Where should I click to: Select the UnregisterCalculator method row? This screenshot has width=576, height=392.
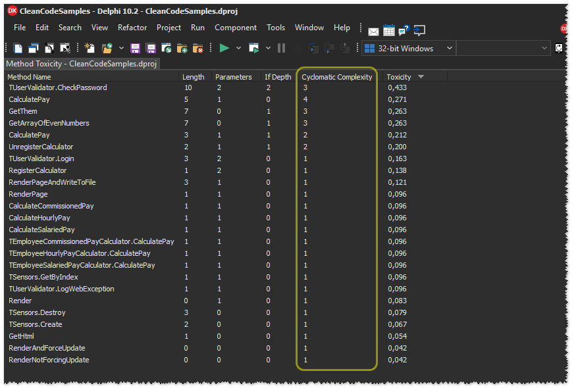coord(226,147)
